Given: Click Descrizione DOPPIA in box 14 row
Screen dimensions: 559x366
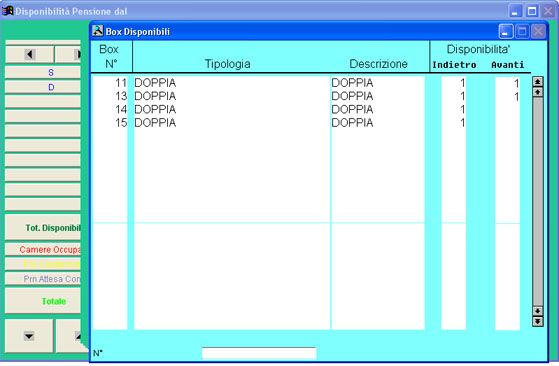Looking at the screenshot, I should tap(352, 109).
